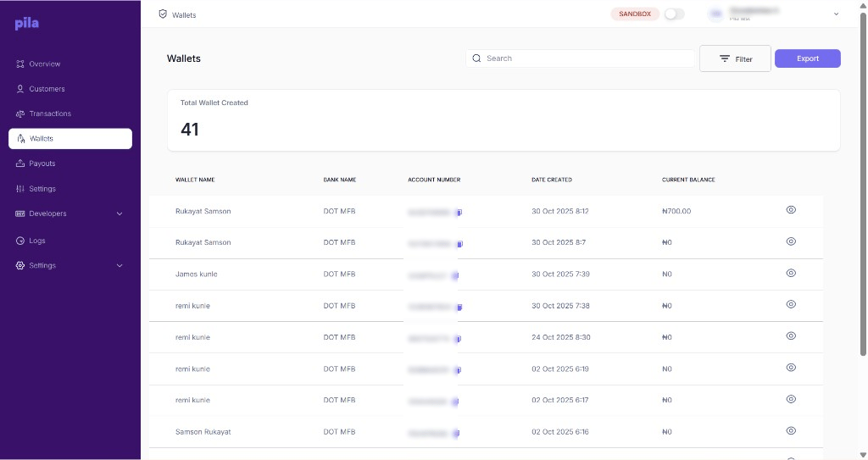Focus the Search wallets field
Screen dimensions: 868x460
pyautogui.click(x=580, y=58)
